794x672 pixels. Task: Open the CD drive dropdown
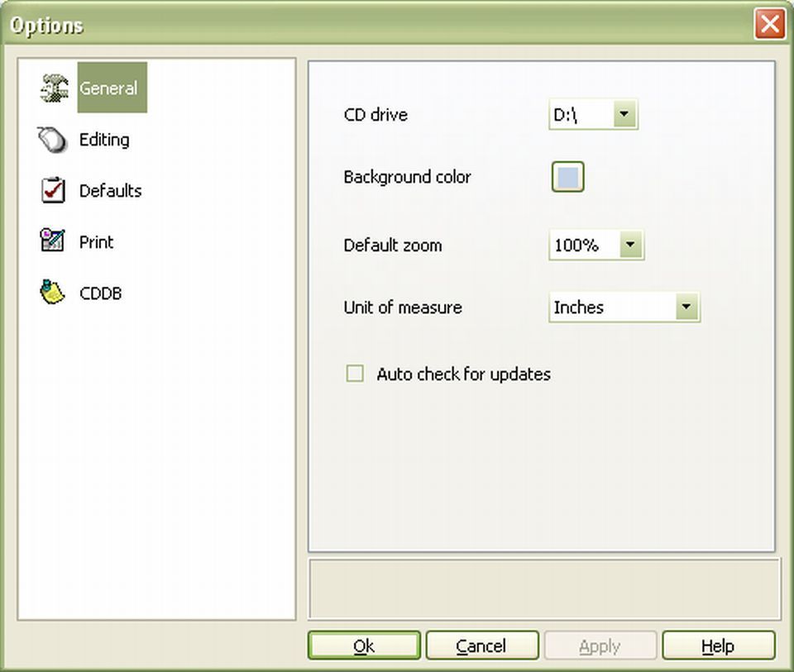pyautogui.click(x=626, y=114)
